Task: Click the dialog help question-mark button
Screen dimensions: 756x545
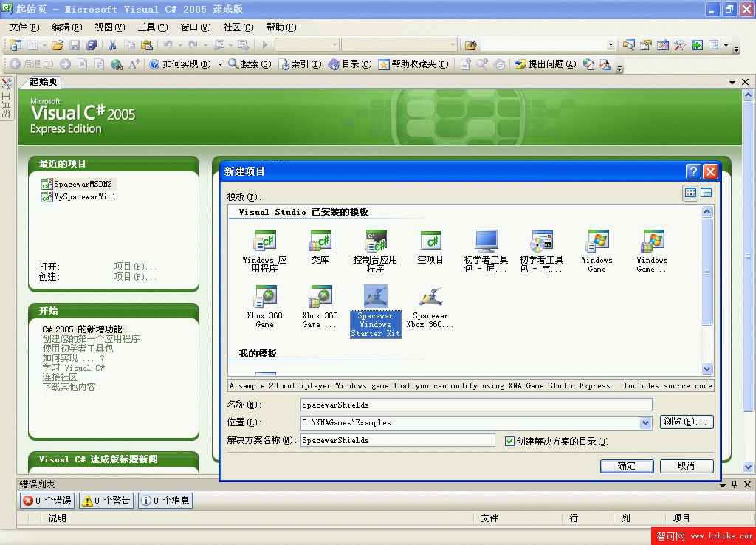Action: coord(693,172)
